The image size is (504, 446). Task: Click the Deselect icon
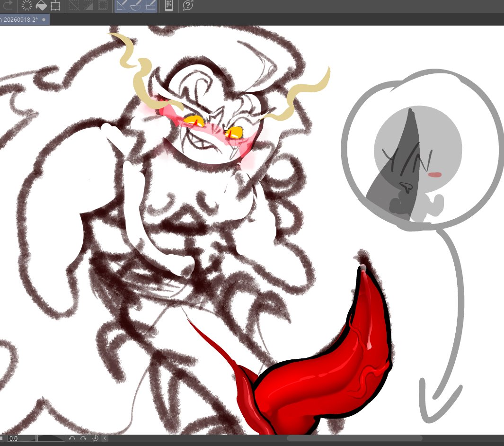click(x=74, y=5)
